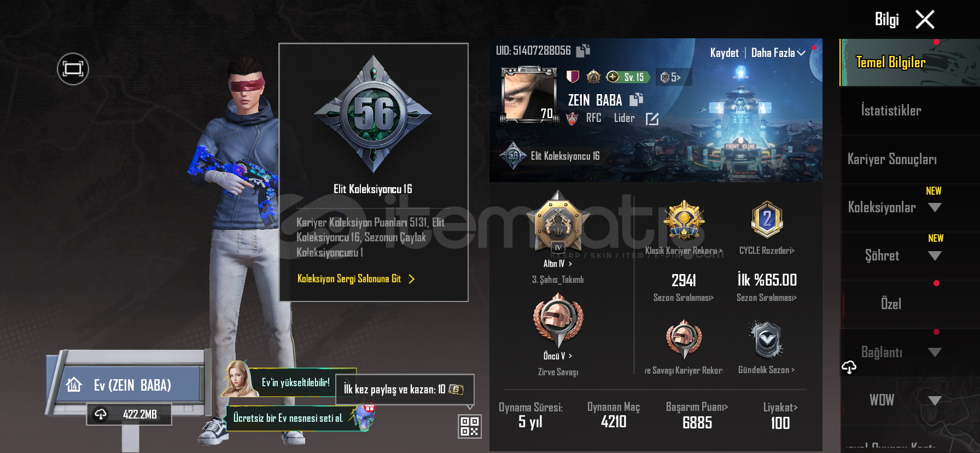Screen dimensions: 980x453
Task: Click the cloud download icon beside Bağlantı
Action: tap(849, 367)
